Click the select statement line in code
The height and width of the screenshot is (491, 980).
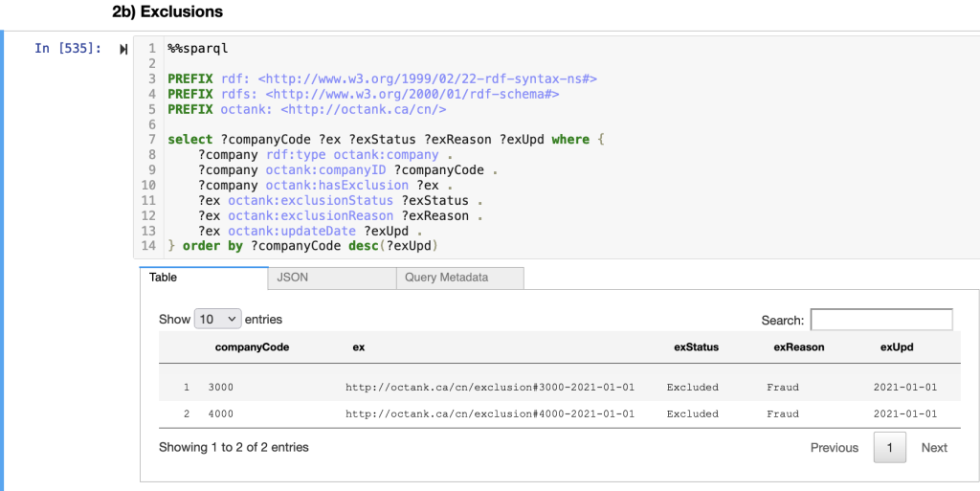tap(387, 140)
